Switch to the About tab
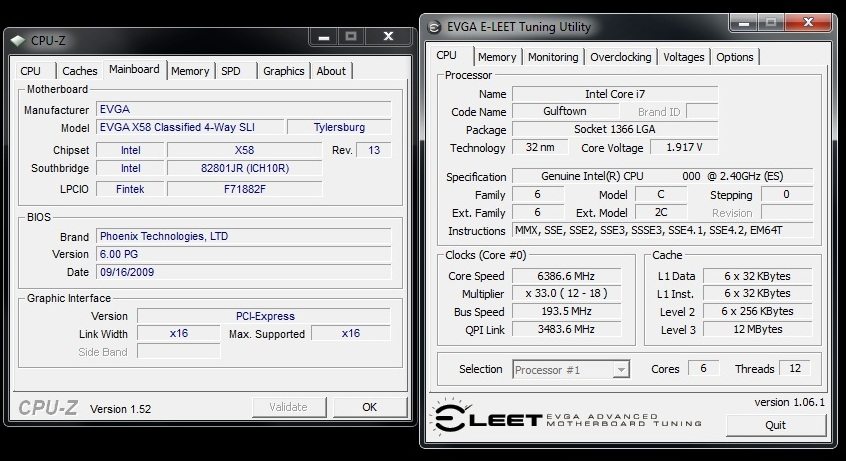 tap(331, 71)
